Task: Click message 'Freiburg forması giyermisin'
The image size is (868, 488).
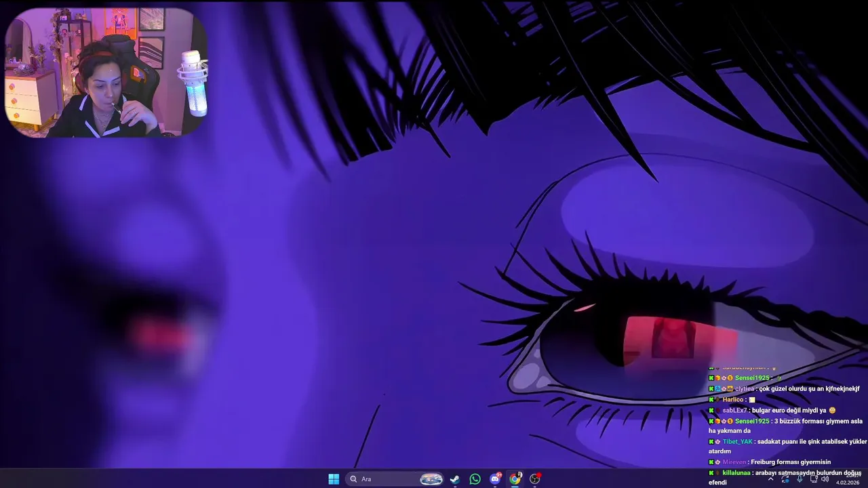Action: tap(791, 462)
